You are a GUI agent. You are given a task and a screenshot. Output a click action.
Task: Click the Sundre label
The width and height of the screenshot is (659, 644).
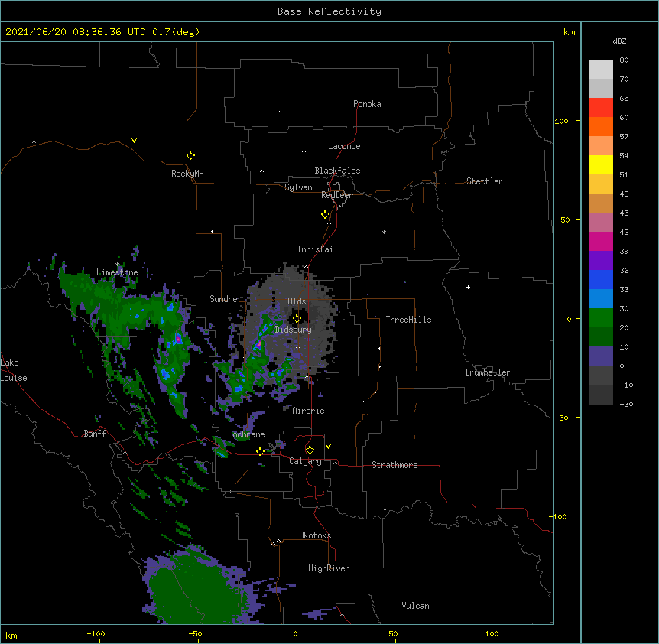point(223,299)
